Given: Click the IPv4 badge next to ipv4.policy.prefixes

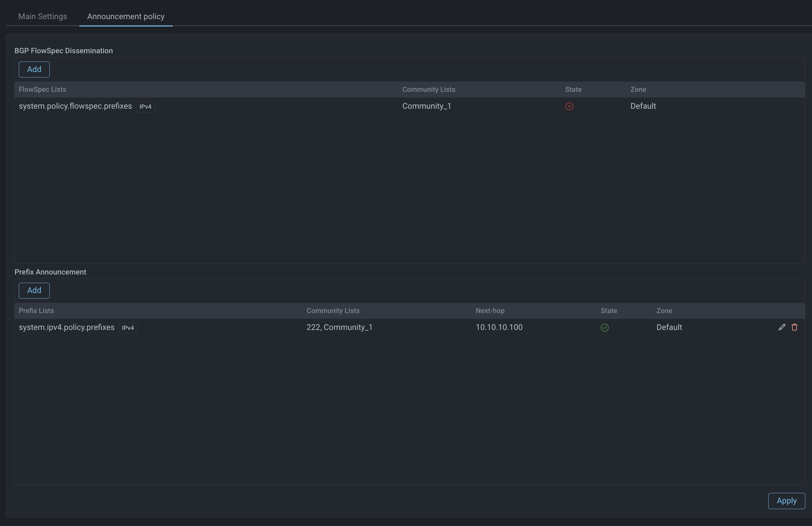Looking at the screenshot, I should click(x=127, y=328).
